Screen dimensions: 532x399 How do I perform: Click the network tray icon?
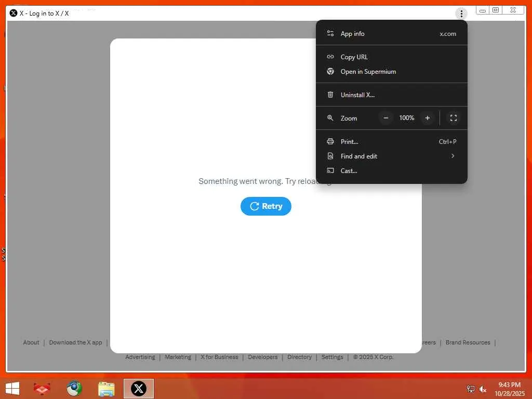(470, 389)
